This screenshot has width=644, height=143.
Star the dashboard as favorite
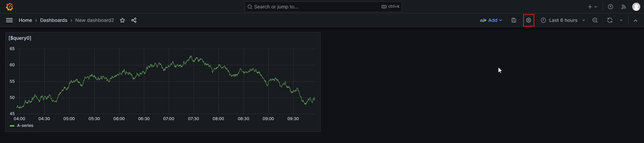point(122,20)
